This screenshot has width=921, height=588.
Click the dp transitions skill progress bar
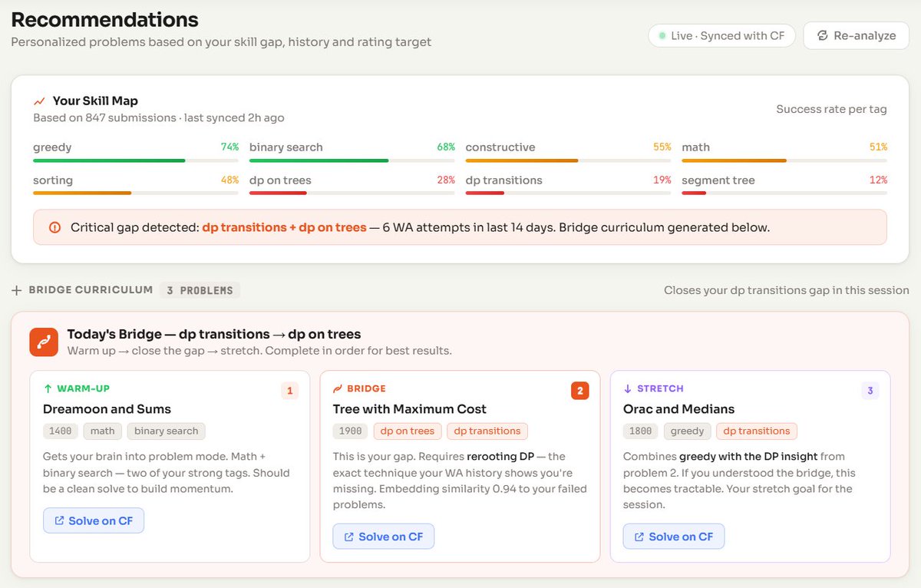pos(568,193)
